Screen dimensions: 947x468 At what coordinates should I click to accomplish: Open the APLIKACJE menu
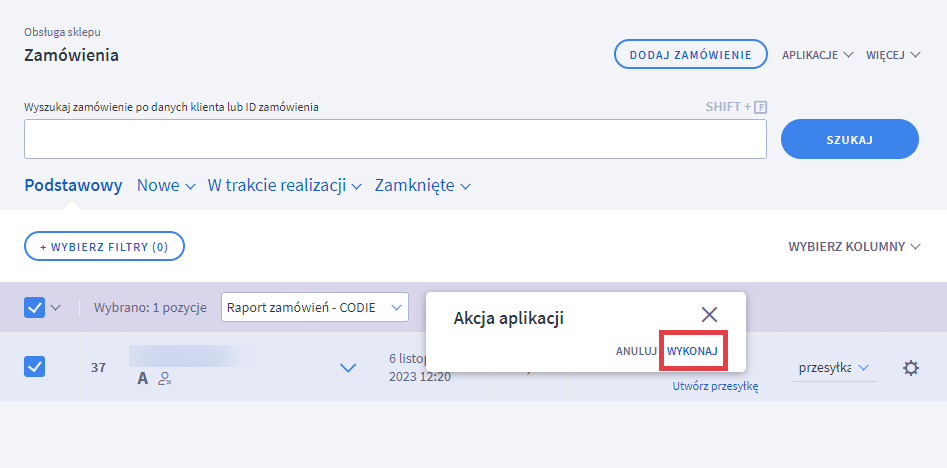point(817,55)
